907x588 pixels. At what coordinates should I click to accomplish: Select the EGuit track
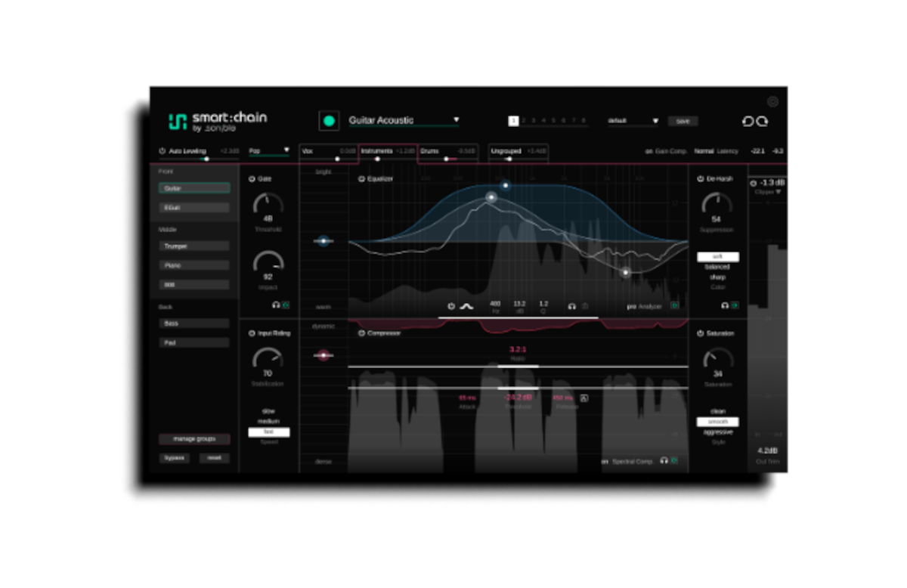pos(194,208)
